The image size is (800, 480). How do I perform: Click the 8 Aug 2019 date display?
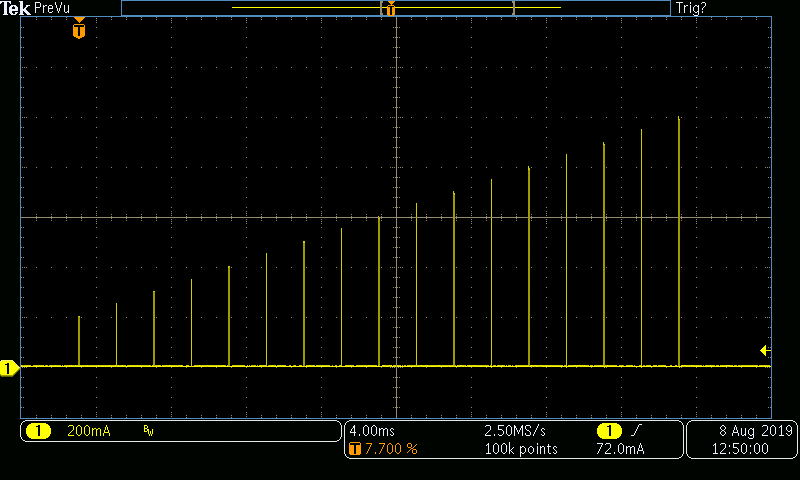tap(756, 431)
